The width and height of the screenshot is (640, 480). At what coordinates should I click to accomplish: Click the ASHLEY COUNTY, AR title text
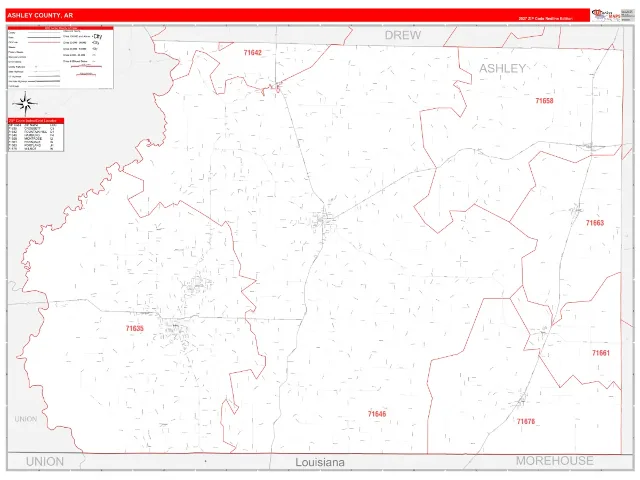tap(40, 16)
